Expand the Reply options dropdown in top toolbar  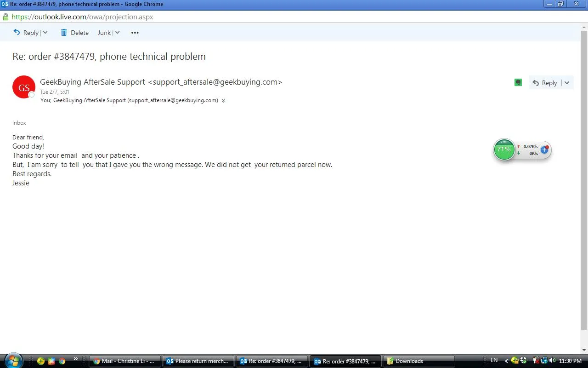coord(45,33)
